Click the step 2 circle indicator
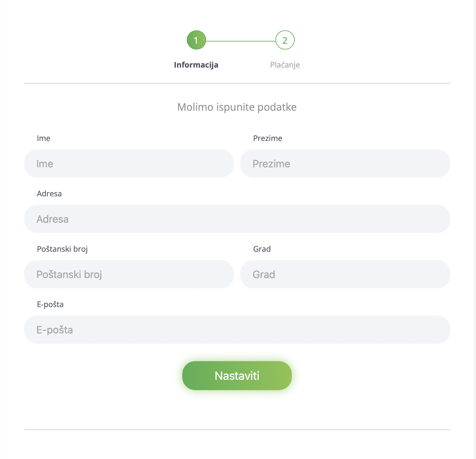The height and width of the screenshot is (459, 476). point(285,40)
